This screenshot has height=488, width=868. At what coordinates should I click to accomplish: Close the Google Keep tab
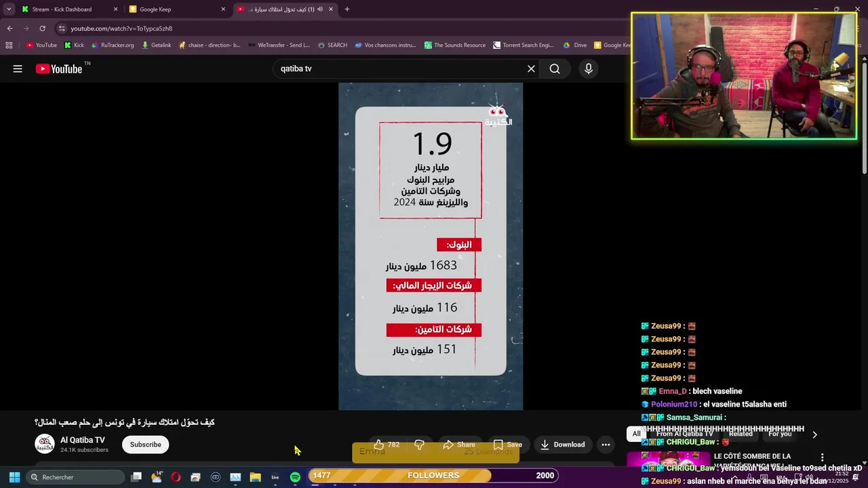pos(223,9)
